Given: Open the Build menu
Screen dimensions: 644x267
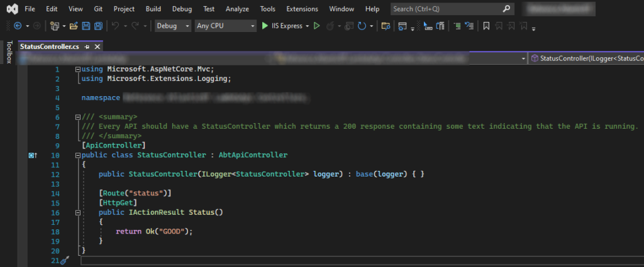Looking at the screenshot, I should pyautogui.click(x=153, y=9).
